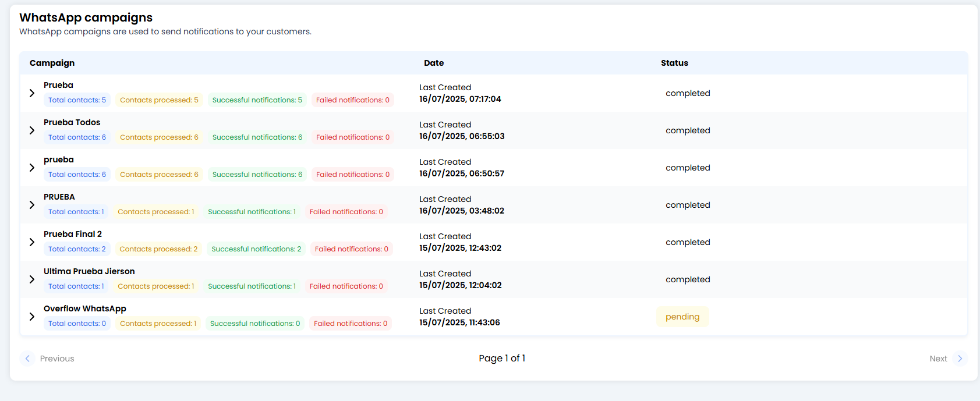The height and width of the screenshot is (401, 980).
Task: Click the Status column header
Action: 674,63
